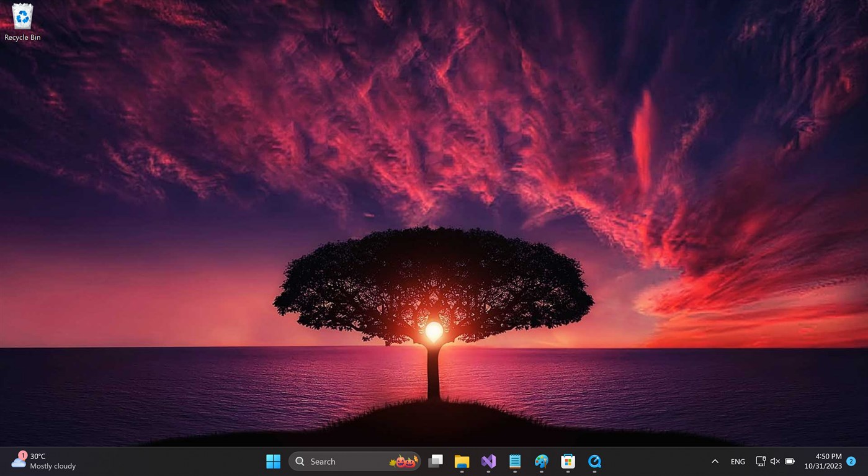Open the Microsoft Store app
868x476 pixels.
pyautogui.click(x=568, y=461)
